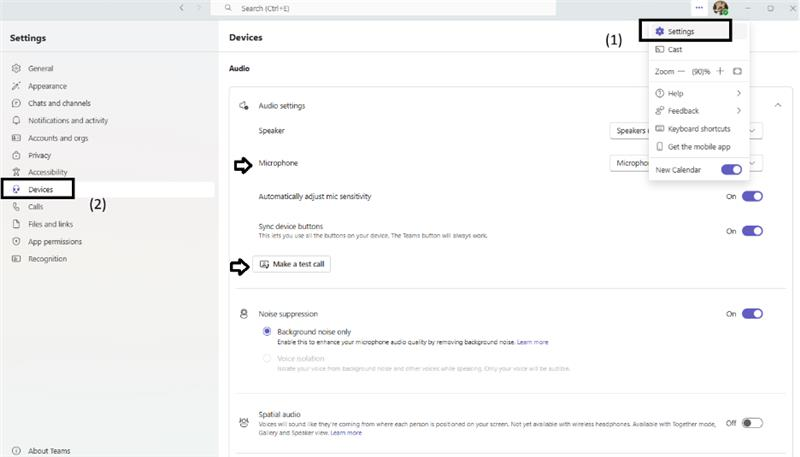800x457 pixels.
Task: Click the App permissions shield icon
Action: coord(16,241)
